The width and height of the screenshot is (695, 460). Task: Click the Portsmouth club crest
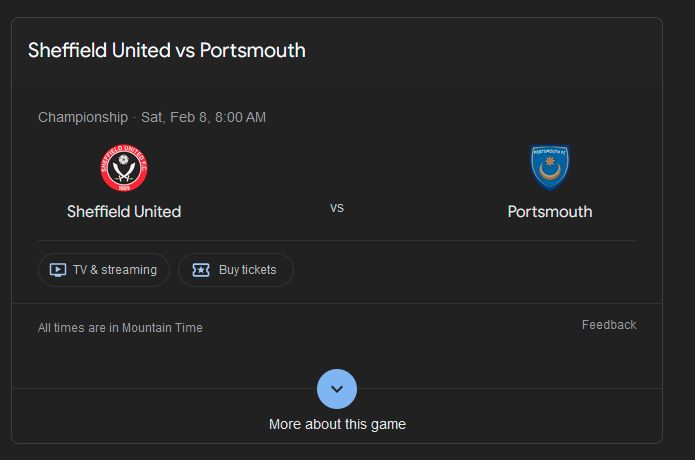click(549, 167)
